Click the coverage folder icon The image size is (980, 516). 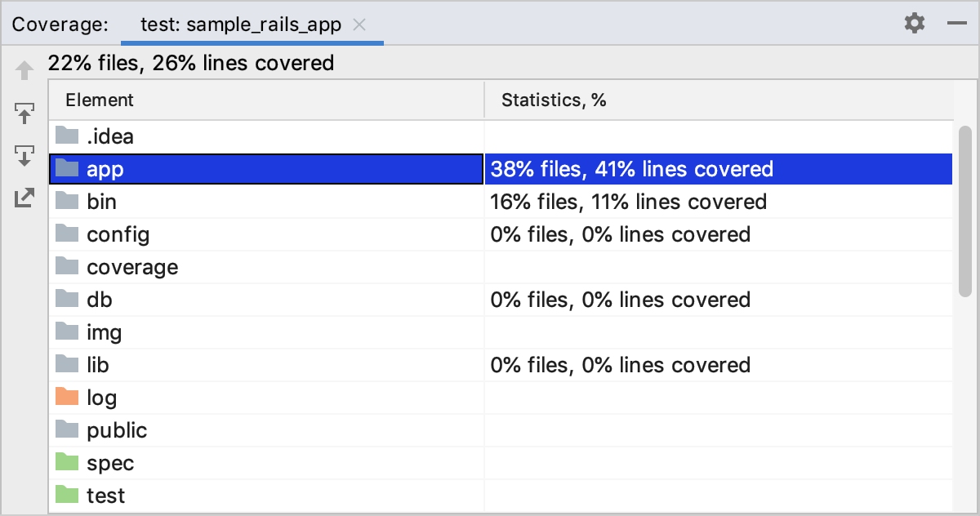pos(68,267)
